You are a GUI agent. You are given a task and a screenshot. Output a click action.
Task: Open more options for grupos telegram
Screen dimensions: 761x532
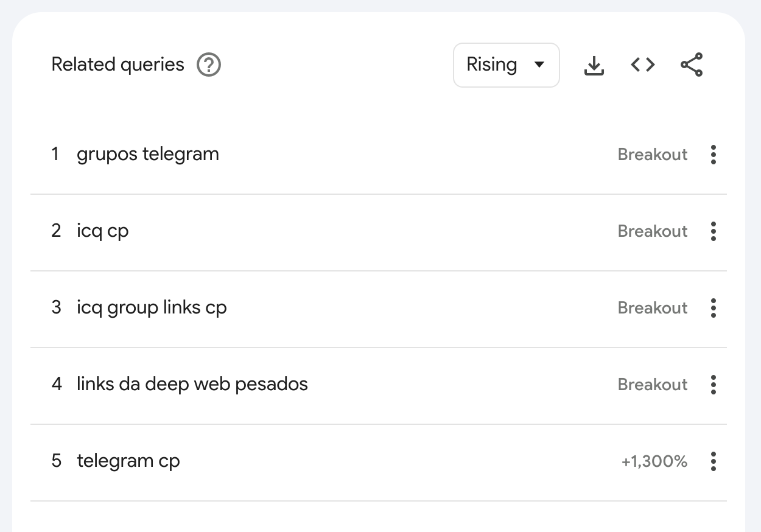coord(714,155)
